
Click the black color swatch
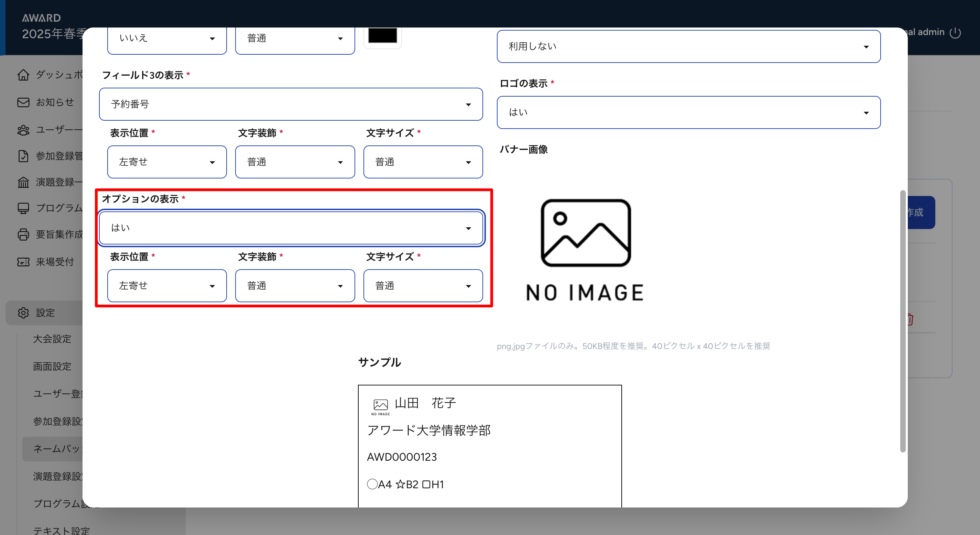click(x=382, y=36)
